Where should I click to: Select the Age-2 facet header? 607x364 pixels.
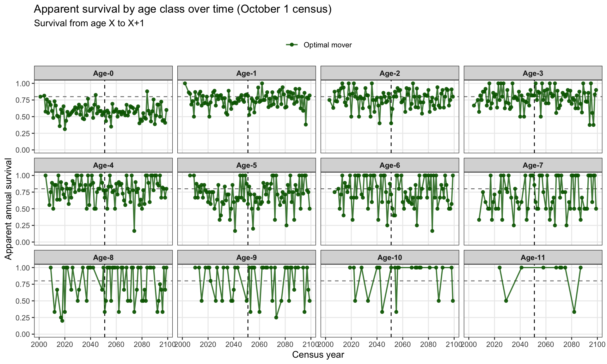tap(390, 73)
